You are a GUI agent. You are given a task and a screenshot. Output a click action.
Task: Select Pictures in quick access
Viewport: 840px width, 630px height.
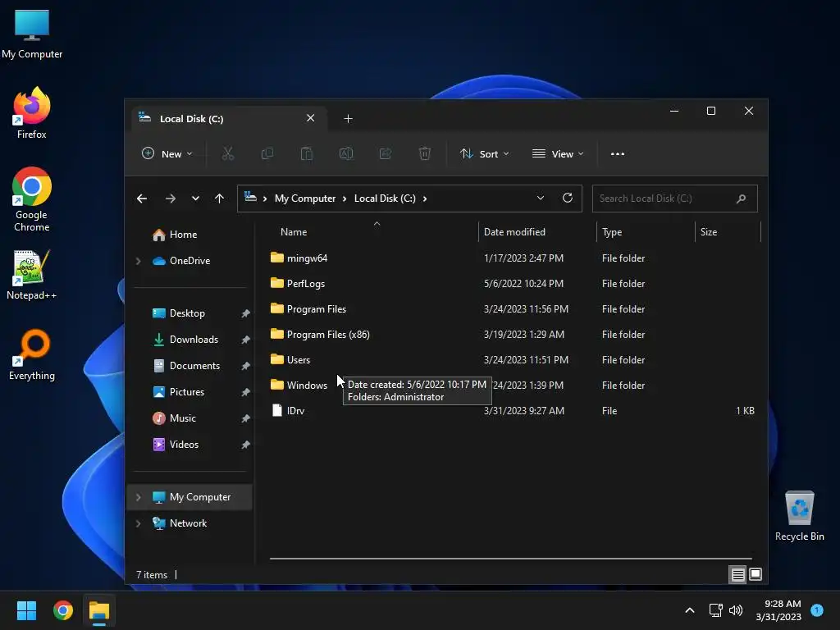pyautogui.click(x=186, y=392)
